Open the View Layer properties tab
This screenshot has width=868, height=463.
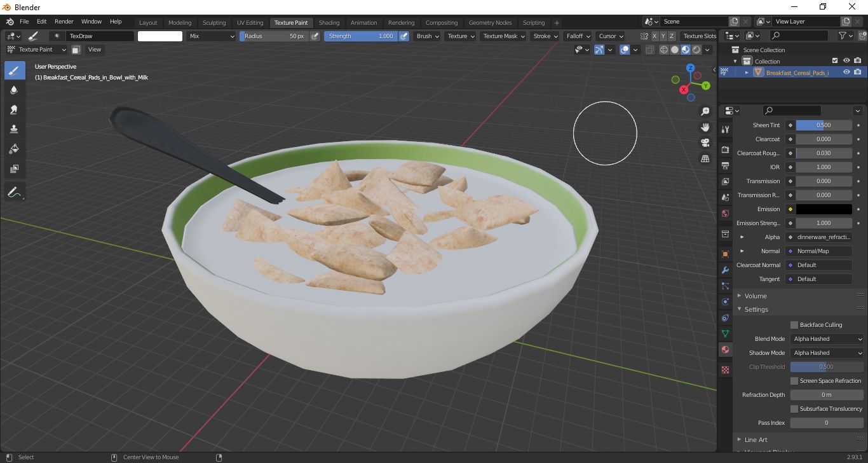tap(725, 181)
